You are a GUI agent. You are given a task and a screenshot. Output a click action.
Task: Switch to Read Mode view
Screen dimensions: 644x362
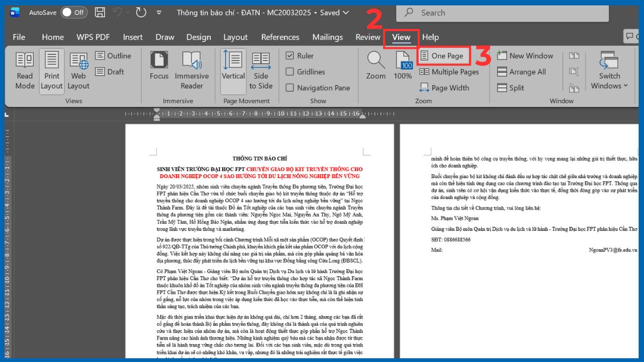click(x=24, y=70)
